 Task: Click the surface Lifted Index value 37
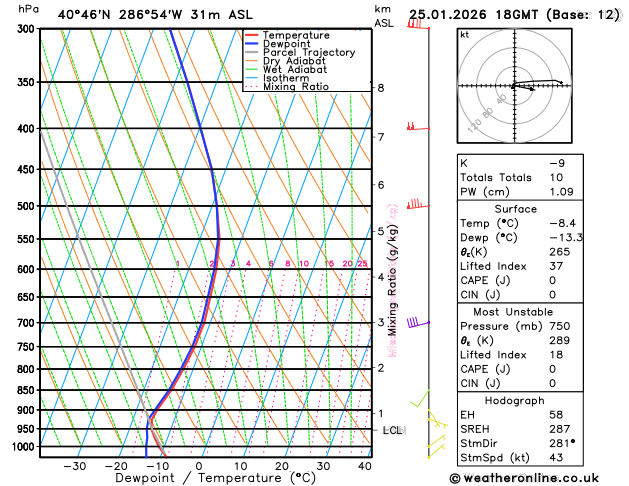point(556,266)
